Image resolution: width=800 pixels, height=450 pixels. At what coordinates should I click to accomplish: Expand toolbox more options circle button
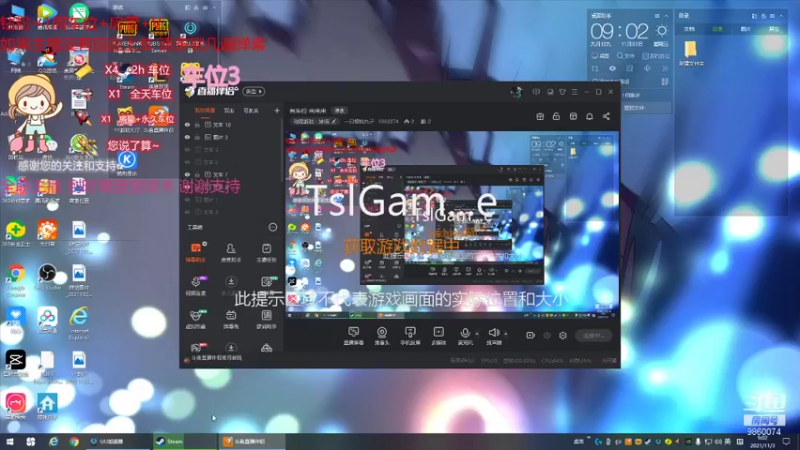coord(273,227)
